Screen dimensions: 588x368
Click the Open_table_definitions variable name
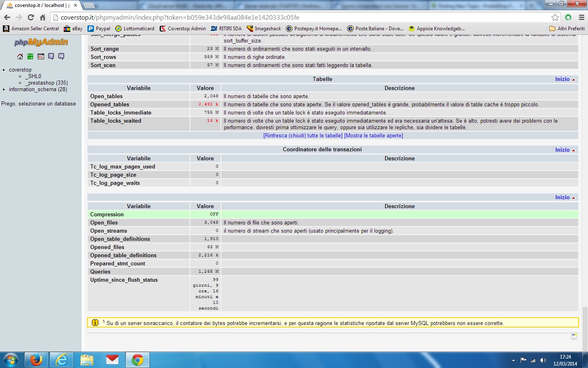[120, 239]
